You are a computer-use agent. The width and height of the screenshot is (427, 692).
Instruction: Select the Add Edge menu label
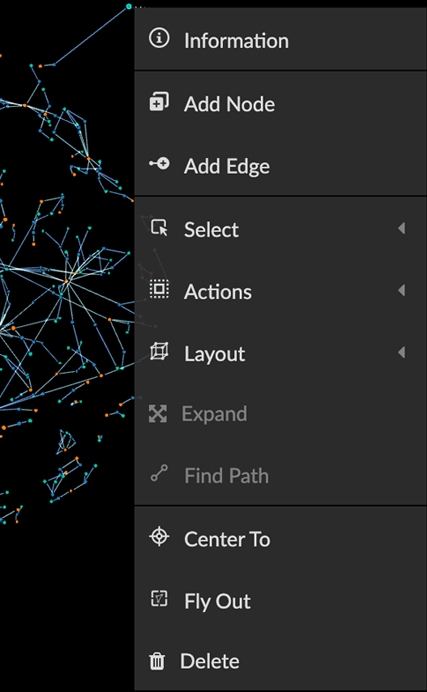[x=227, y=166]
